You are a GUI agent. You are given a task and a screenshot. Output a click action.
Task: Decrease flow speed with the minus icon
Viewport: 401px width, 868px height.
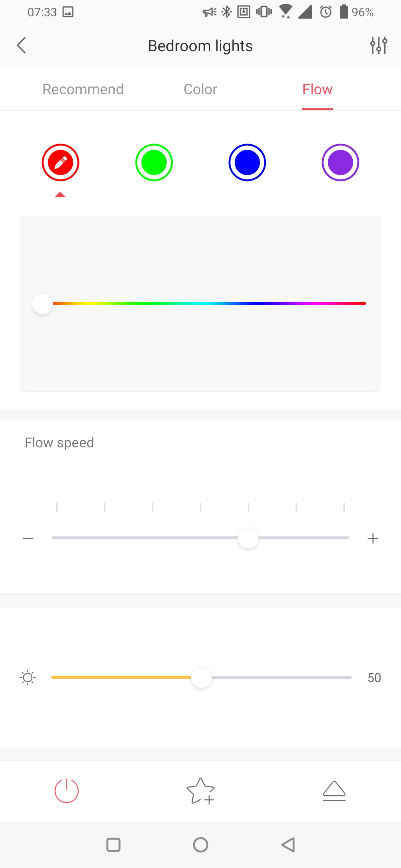click(x=28, y=538)
